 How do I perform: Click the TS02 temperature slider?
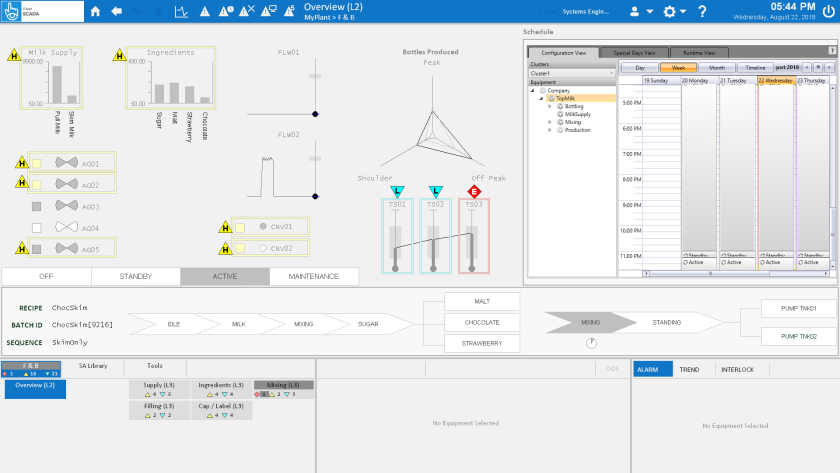click(x=434, y=242)
